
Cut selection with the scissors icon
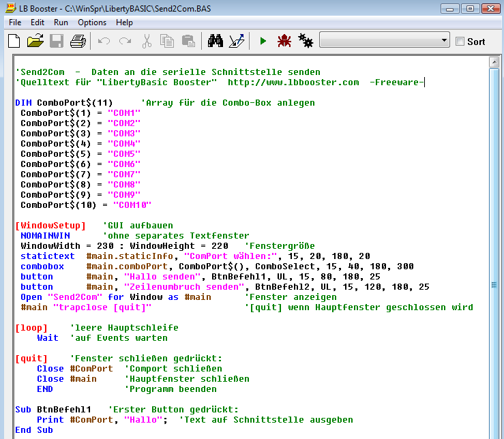coord(147,41)
